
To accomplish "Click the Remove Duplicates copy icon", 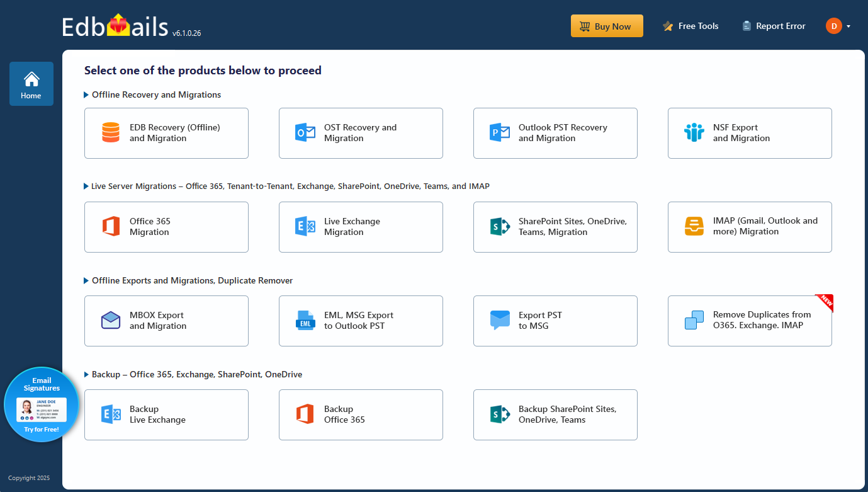I will click(694, 321).
